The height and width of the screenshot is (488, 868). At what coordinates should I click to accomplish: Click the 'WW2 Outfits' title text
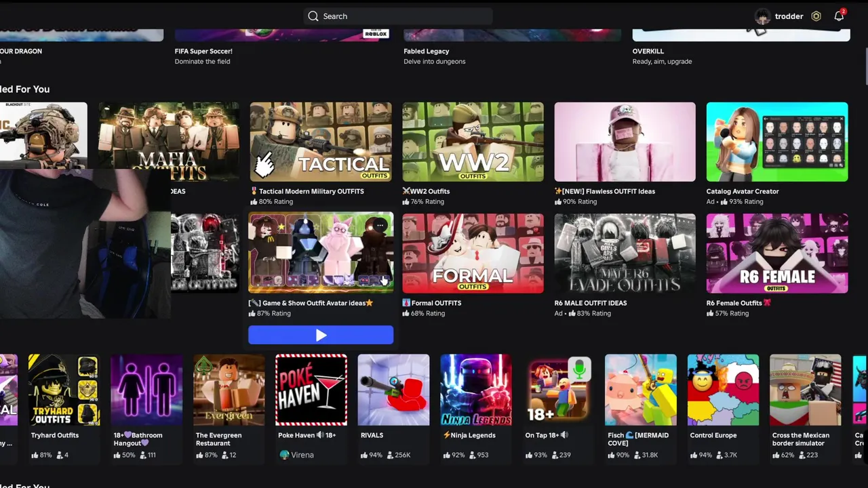tap(430, 191)
